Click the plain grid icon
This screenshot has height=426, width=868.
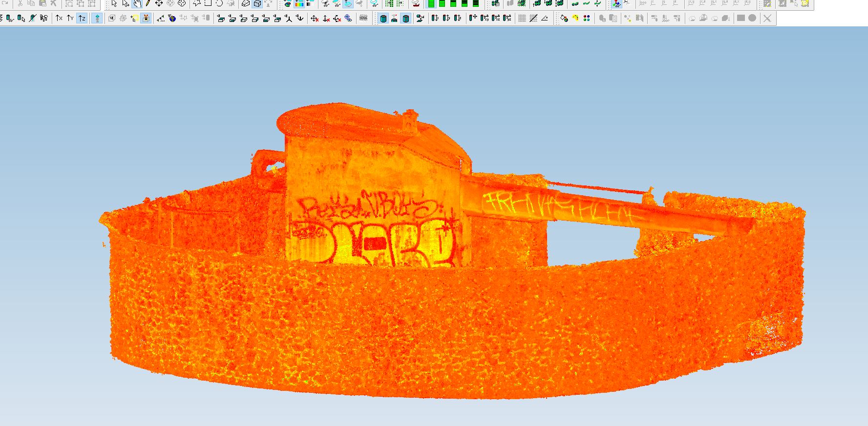(x=522, y=18)
